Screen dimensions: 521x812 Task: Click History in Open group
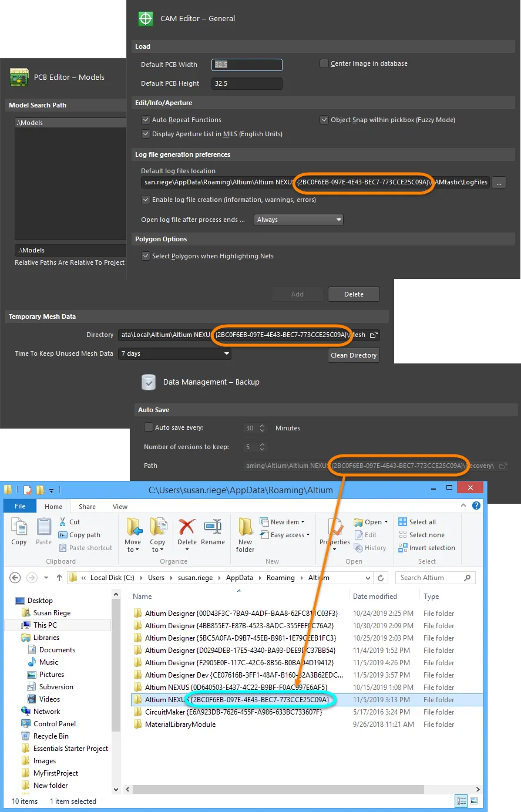click(x=370, y=548)
